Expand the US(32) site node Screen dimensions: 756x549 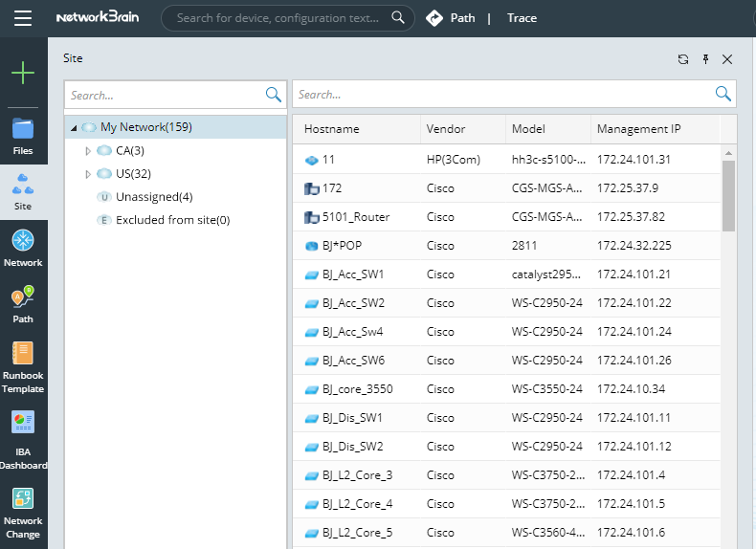pyautogui.click(x=88, y=174)
